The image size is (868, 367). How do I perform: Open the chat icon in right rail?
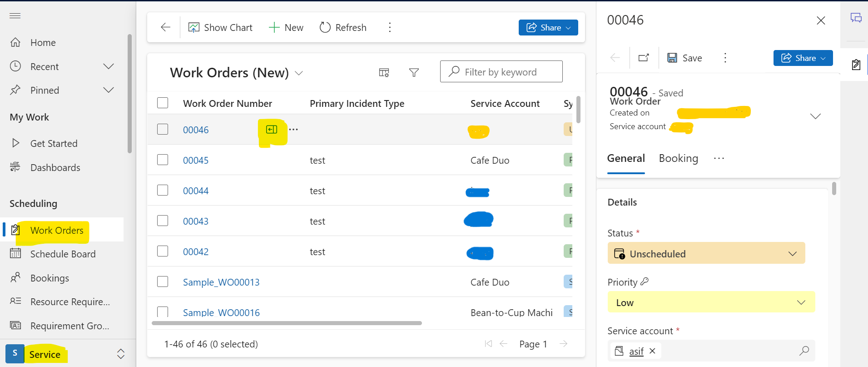[856, 18]
